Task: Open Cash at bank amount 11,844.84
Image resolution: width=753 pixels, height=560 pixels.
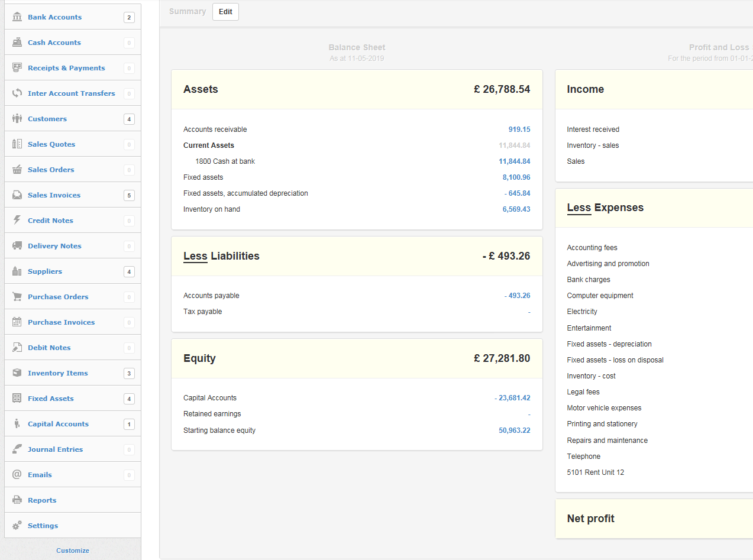Action: [515, 161]
